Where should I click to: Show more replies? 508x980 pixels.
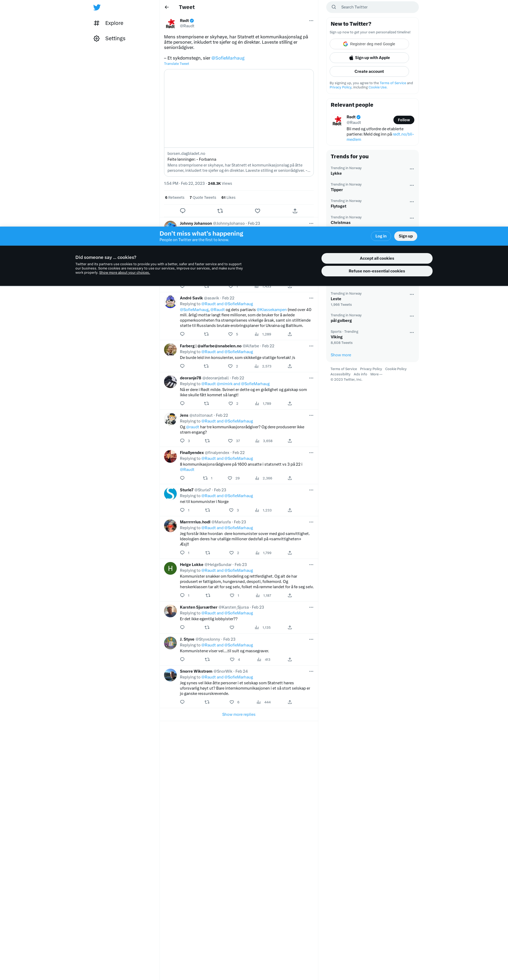click(239, 714)
